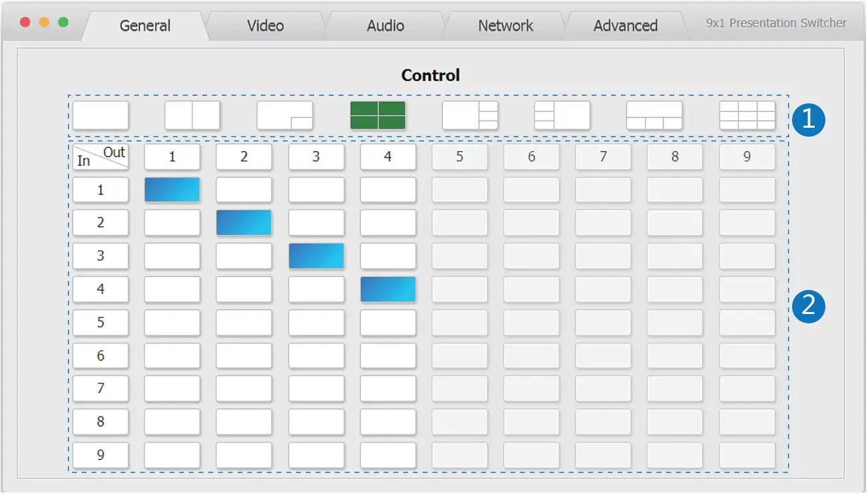Choose the two-window side-by-side layout
The image size is (868, 495).
coord(192,116)
